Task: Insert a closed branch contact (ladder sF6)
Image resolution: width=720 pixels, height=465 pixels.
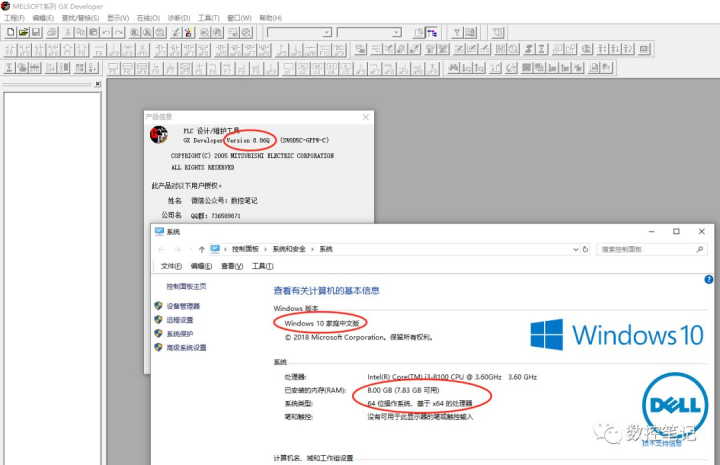Action: pos(54,50)
